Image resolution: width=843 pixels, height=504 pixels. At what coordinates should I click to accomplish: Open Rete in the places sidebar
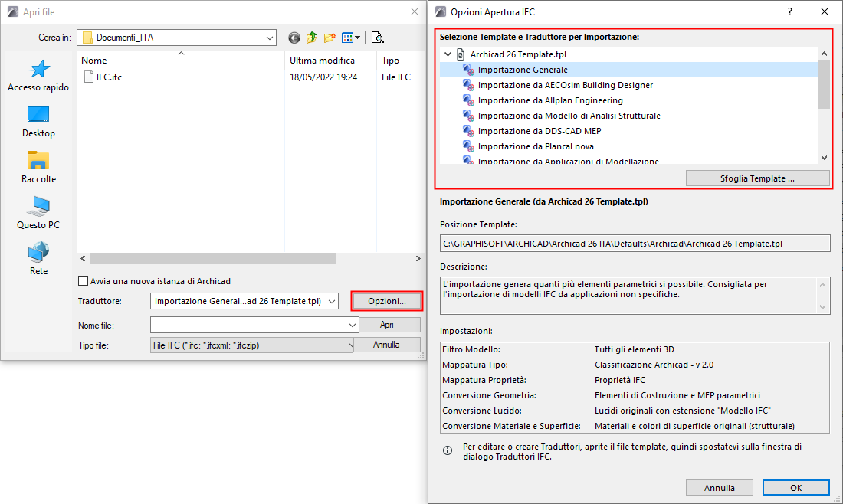click(x=38, y=259)
